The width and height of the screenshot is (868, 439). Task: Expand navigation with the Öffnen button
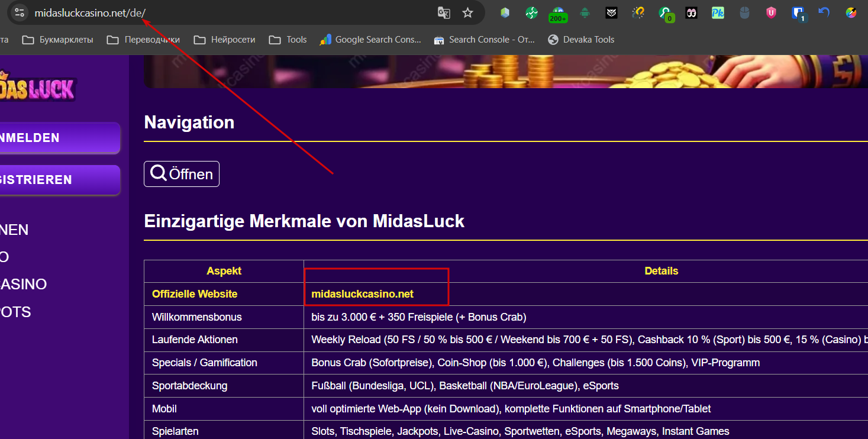click(182, 174)
